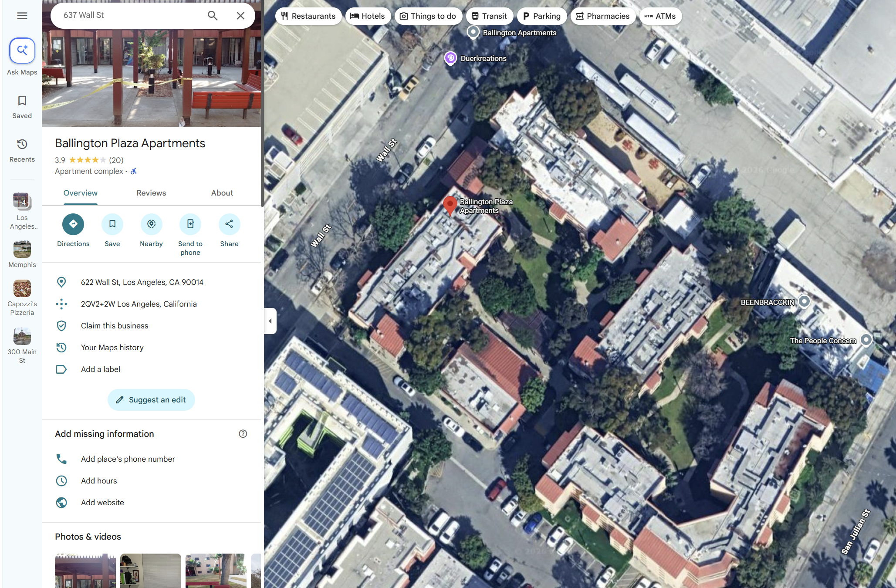This screenshot has width=896, height=588.
Task: Click the location pin address icon
Action: click(x=61, y=282)
